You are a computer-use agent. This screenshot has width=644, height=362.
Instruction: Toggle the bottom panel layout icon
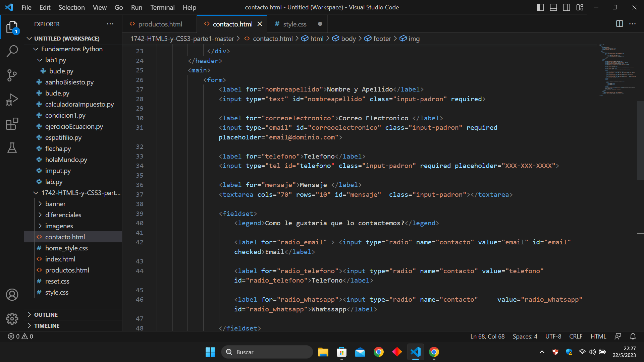coord(553,7)
